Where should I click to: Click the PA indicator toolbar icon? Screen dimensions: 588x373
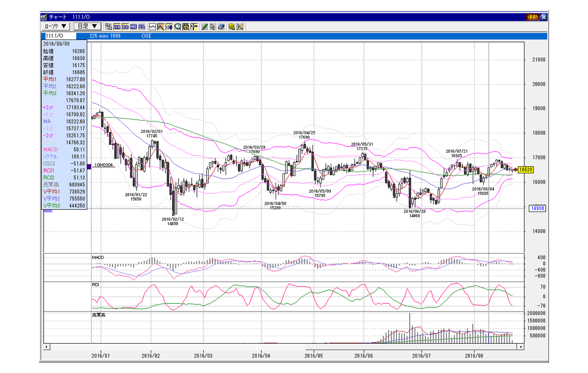click(142, 27)
